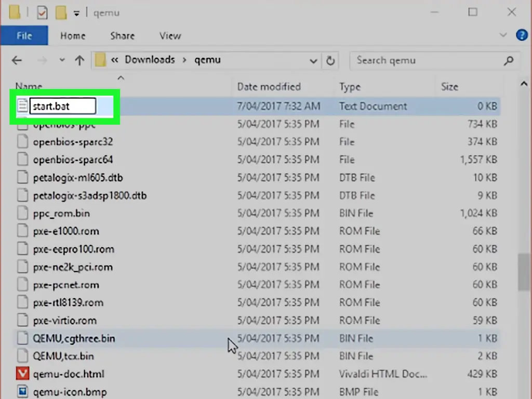Screen dimensions: 532x399
Task: Select the QEMU,tcx.bin file
Action: click(x=63, y=356)
